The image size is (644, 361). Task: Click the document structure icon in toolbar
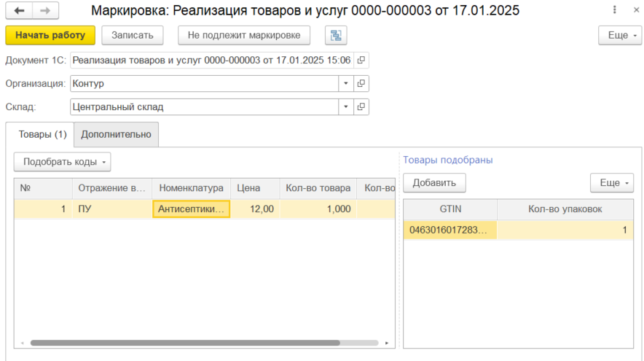336,35
